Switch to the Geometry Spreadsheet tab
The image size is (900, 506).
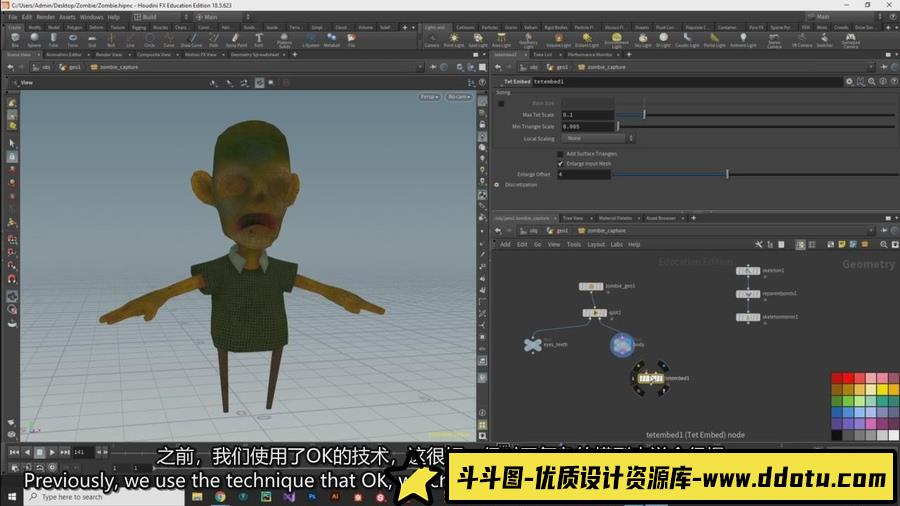[254, 55]
